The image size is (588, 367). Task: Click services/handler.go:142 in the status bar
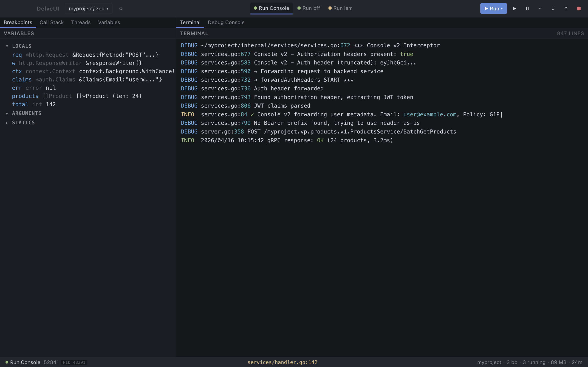(x=282, y=362)
